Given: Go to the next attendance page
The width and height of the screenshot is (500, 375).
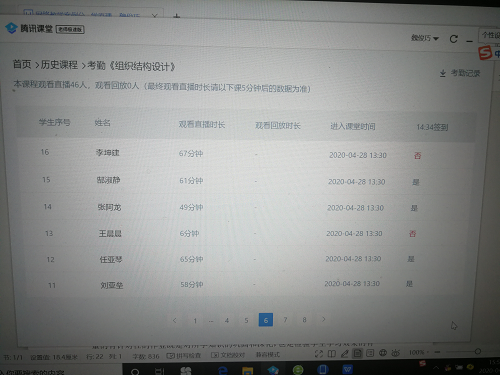Looking at the screenshot, I should coord(323,319).
